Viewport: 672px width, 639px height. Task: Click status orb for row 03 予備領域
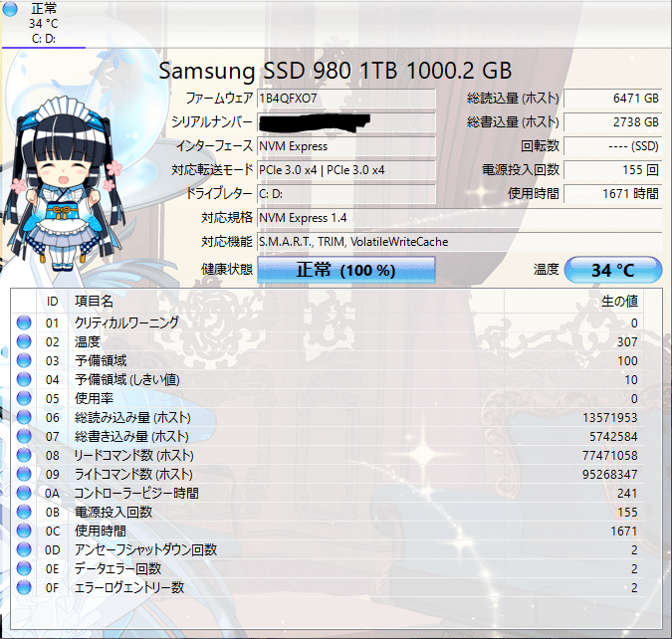[x=24, y=360]
